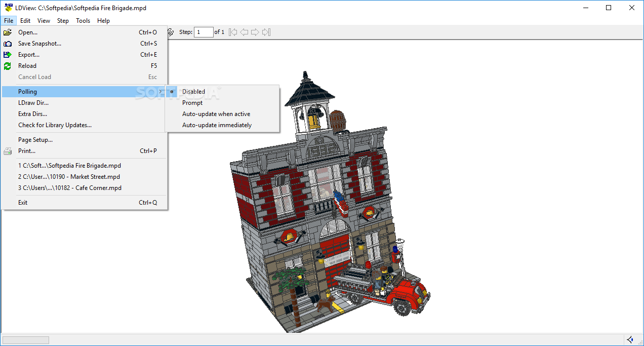Minimize the LDView window
Screen dimensions: 644x346
point(585,8)
